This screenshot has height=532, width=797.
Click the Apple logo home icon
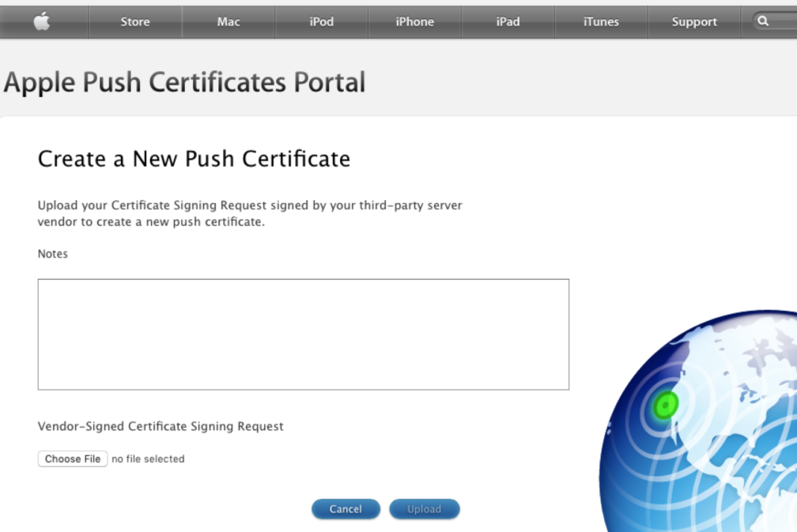coord(42,22)
